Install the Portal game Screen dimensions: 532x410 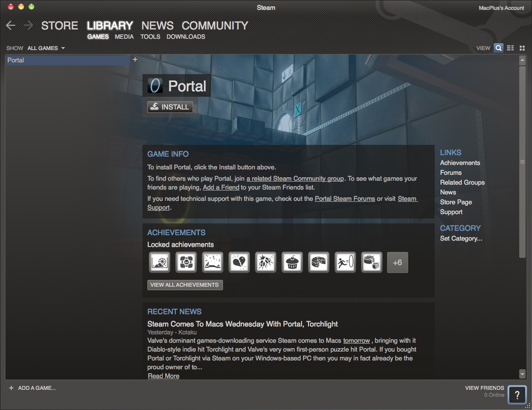click(170, 107)
